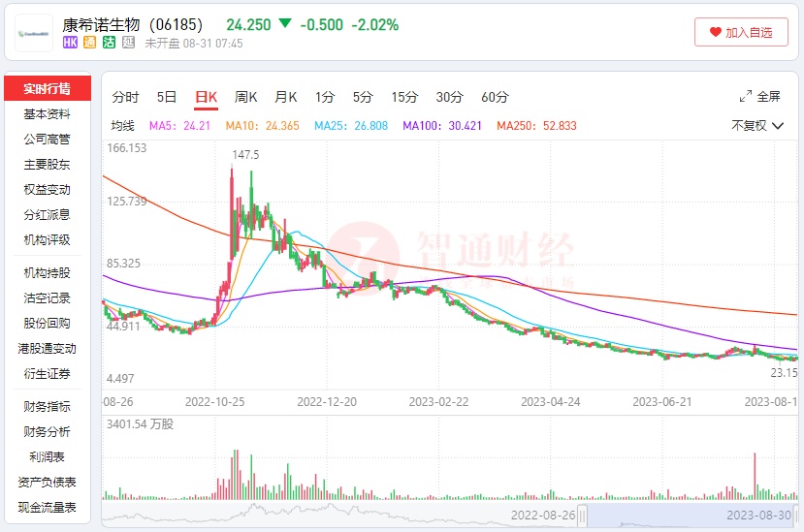Click the 均线 label

[122, 126]
